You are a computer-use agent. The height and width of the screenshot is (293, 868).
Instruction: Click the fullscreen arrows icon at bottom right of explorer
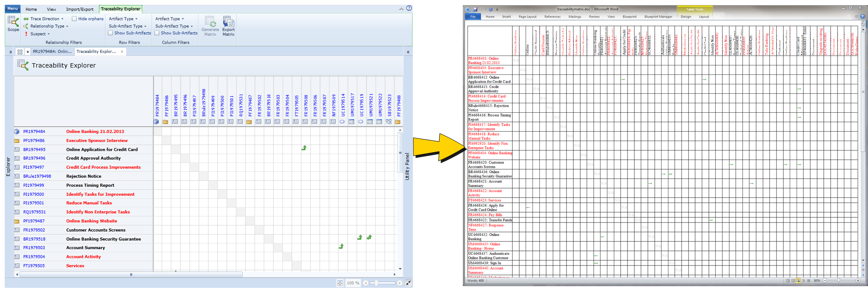(408, 283)
